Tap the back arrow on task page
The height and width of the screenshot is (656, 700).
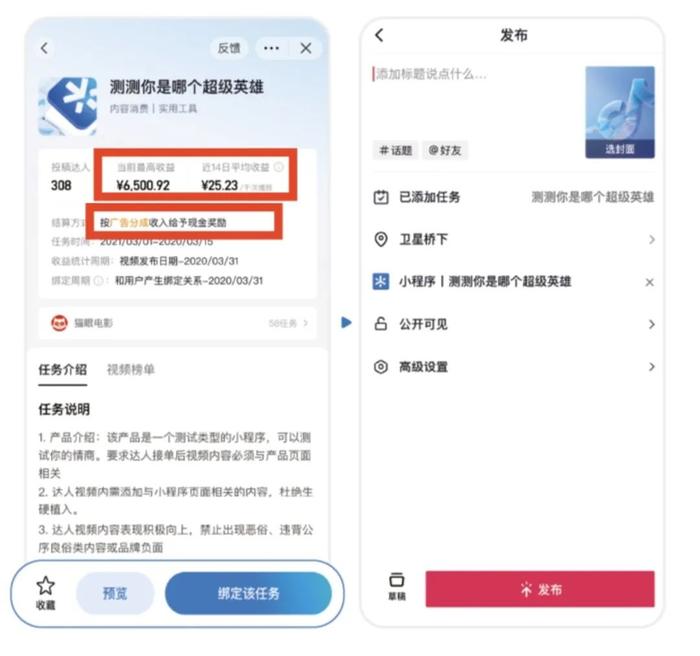[44, 48]
